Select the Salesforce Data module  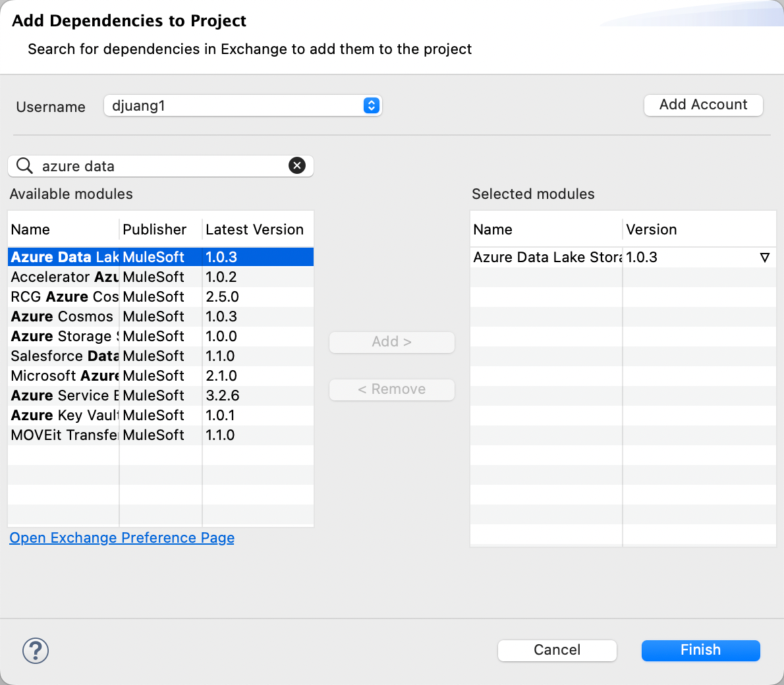point(65,356)
